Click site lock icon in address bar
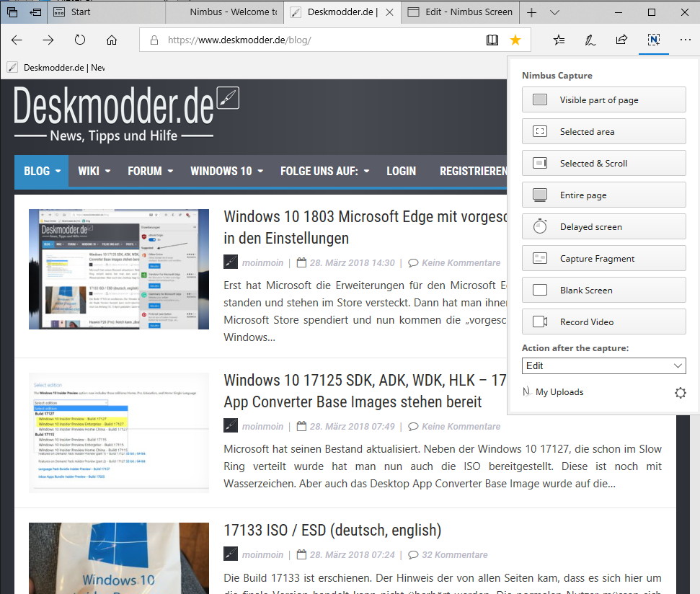 tap(154, 40)
